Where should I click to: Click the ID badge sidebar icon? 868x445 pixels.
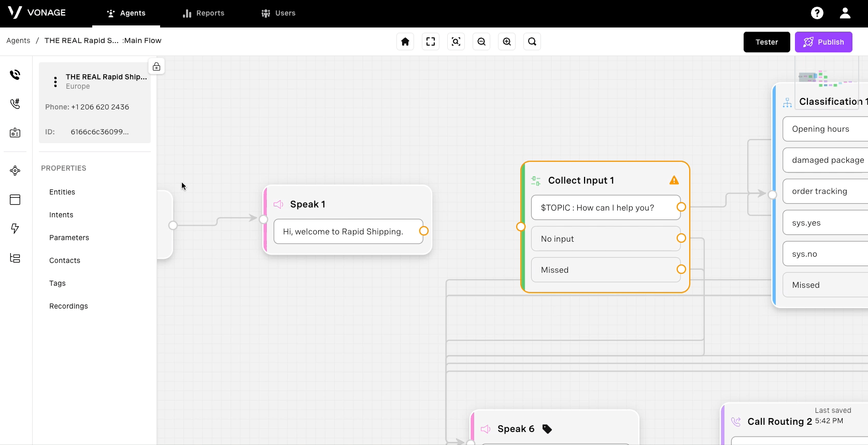coord(15,133)
